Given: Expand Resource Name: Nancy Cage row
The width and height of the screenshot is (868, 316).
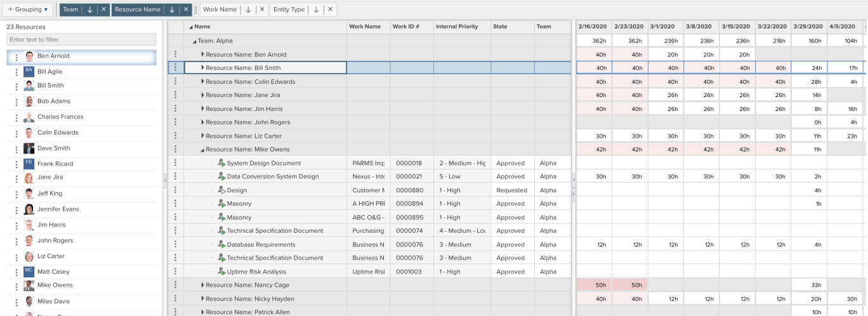Looking at the screenshot, I should (x=203, y=285).
